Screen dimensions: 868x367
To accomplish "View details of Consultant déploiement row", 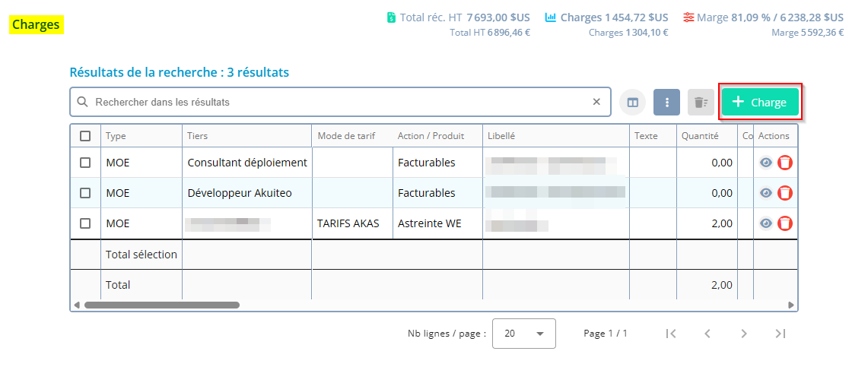I will [x=766, y=163].
